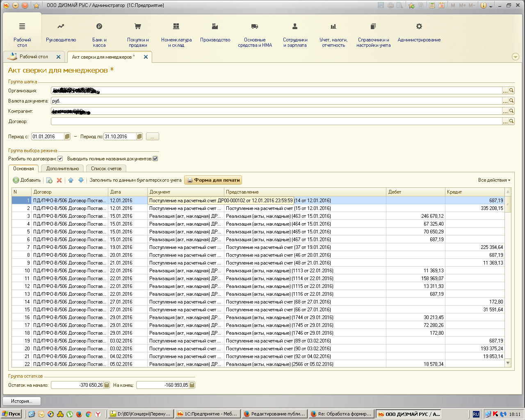525x420 pixels.
Task: Copy the selected row in the table toolbar
Action: click(49, 180)
